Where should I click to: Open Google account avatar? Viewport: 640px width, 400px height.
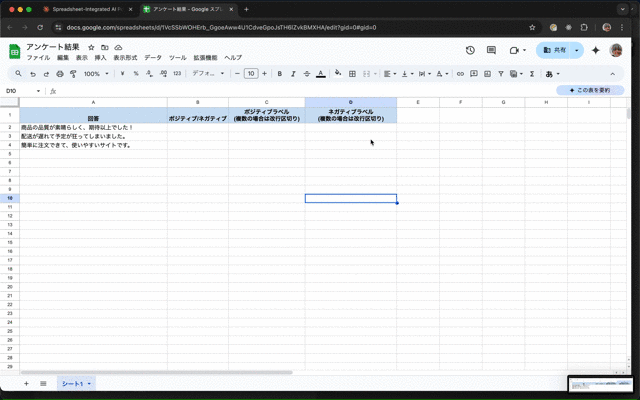[x=616, y=50]
